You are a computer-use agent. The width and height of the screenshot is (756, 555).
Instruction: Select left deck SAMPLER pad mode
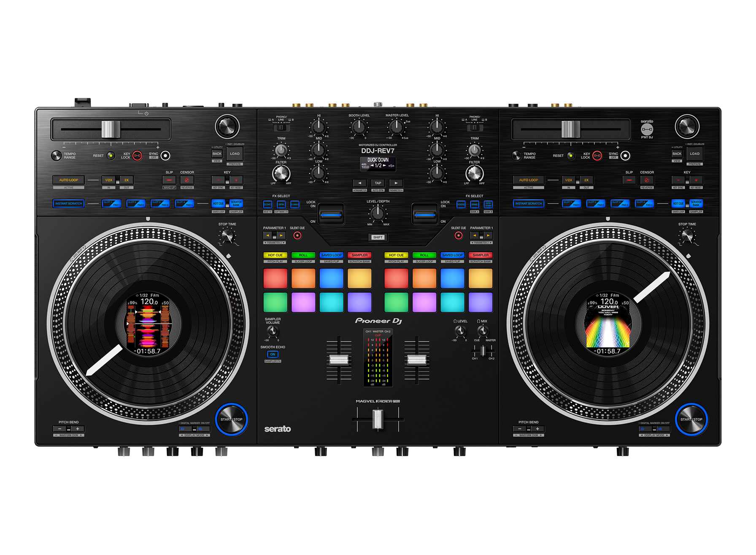pos(359,255)
